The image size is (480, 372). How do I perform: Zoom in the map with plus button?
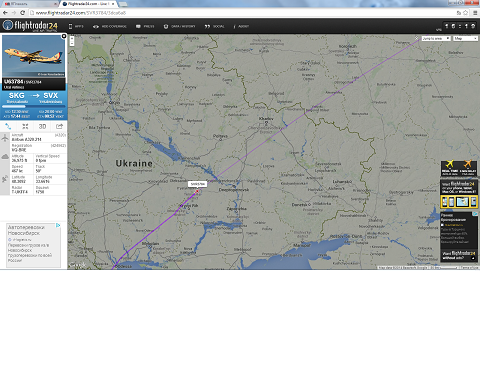point(72,38)
